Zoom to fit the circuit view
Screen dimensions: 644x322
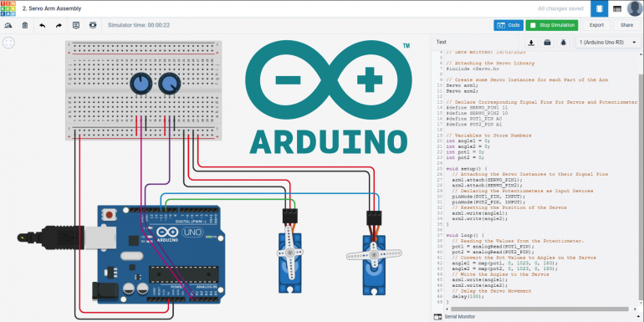(8, 43)
